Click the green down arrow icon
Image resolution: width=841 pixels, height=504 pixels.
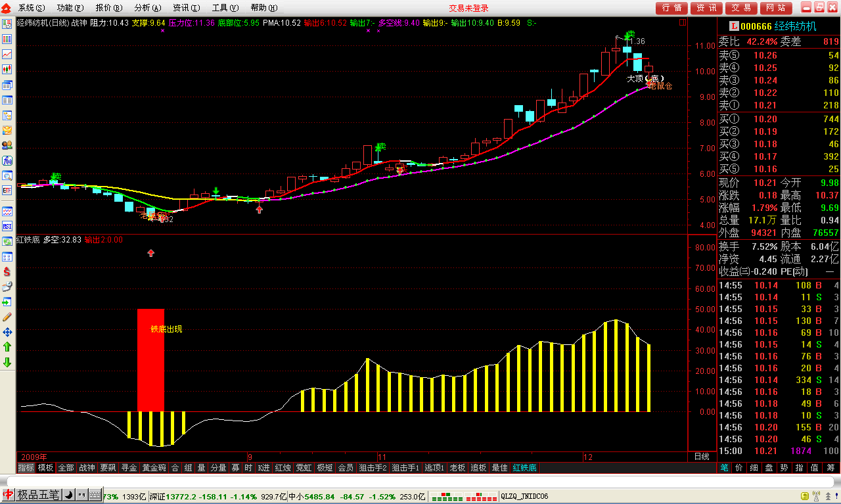click(7, 362)
